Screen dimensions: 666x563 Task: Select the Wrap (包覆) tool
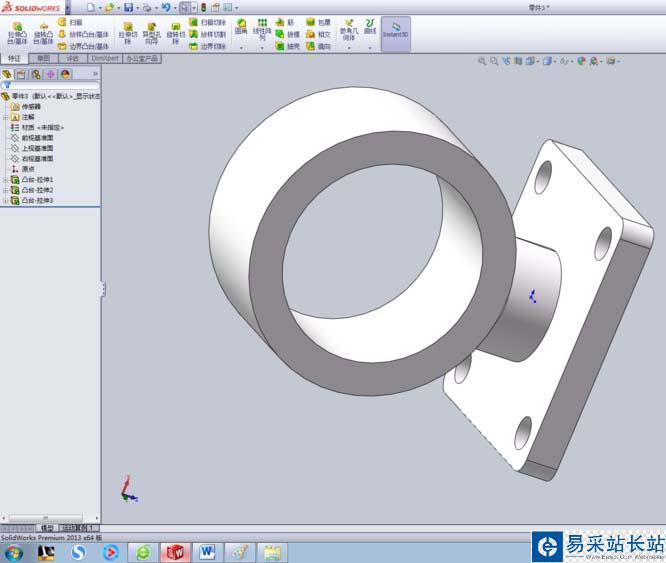pyautogui.click(x=319, y=22)
